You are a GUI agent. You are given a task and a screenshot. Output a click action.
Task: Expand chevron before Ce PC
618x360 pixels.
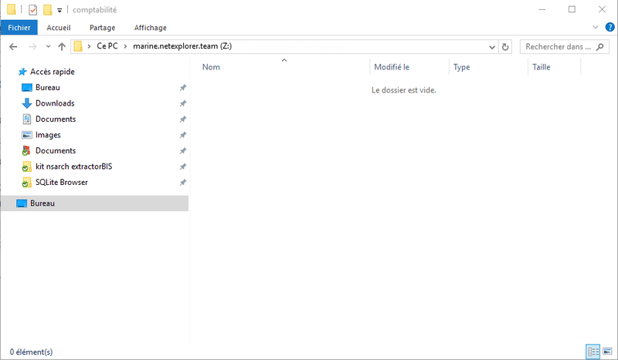click(x=89, y=47)
